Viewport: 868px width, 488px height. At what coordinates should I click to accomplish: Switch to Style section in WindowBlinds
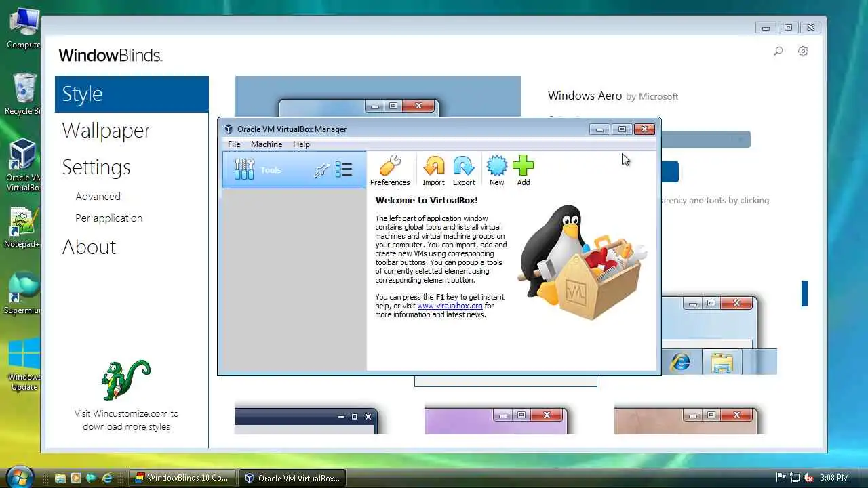coord(132,94)
